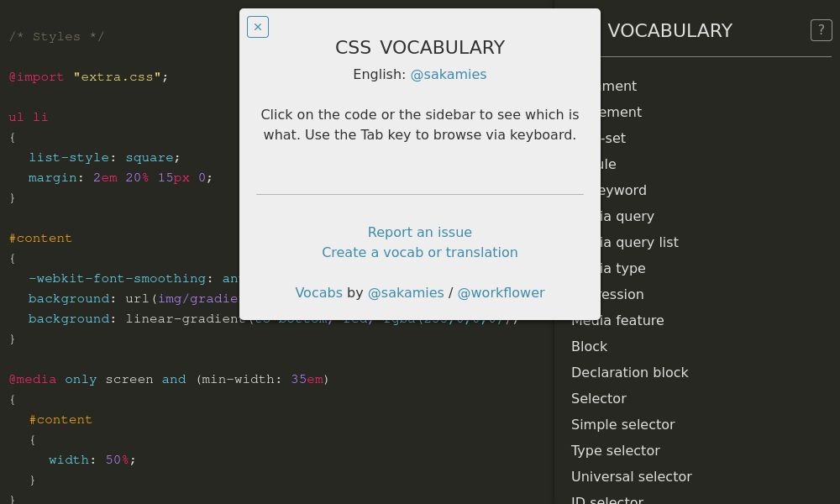This screenshot has height=504, width=840.
Task: Click Create a vocab or translation
Action: (419, 252)
